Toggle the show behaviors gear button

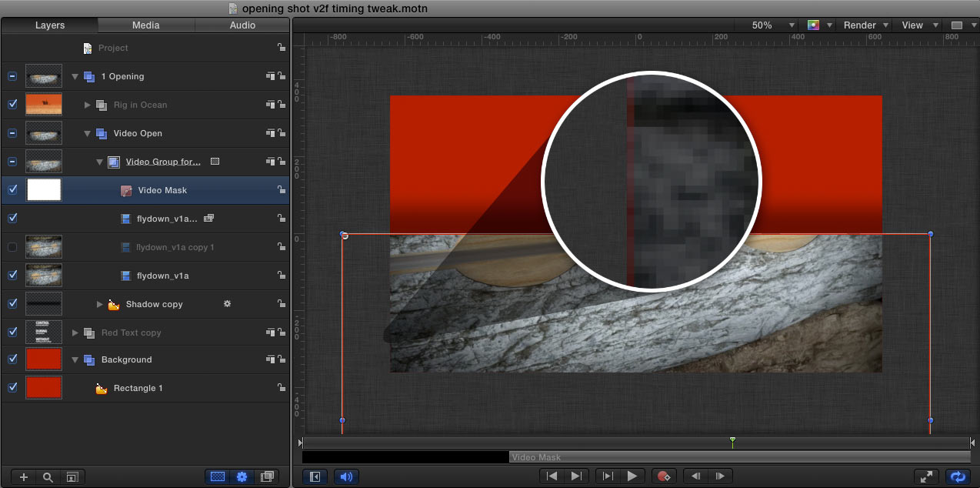coord(242,477)
